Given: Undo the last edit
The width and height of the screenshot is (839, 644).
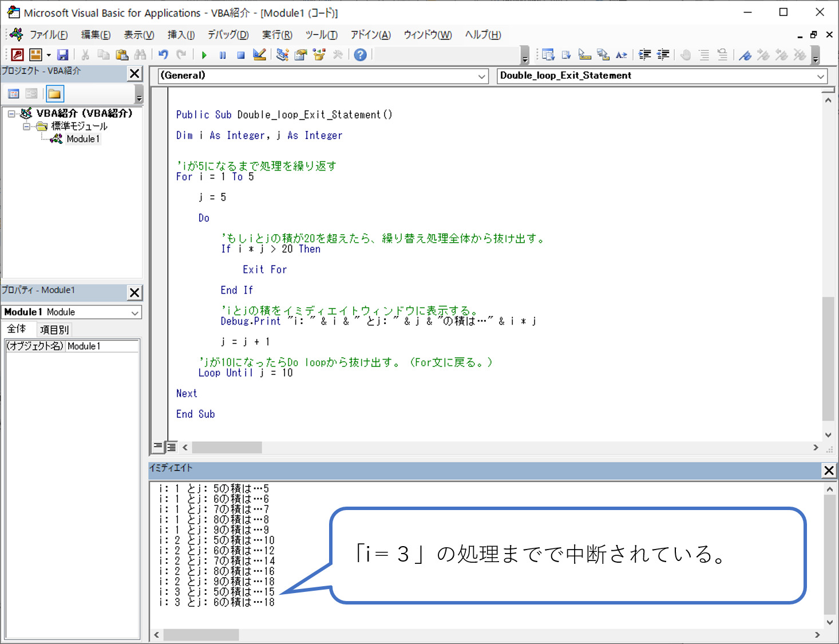Looking at the screenshot, I should [x=163, y=54].
